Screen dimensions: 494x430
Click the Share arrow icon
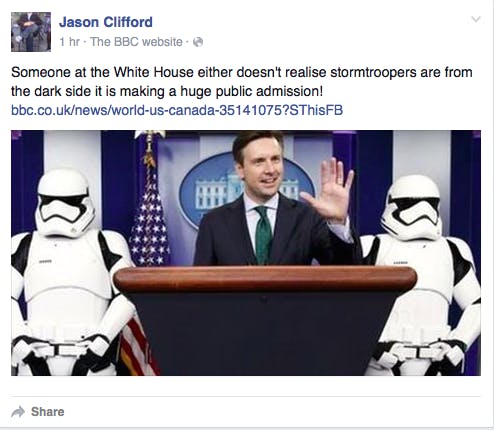(x=18, y=412)
